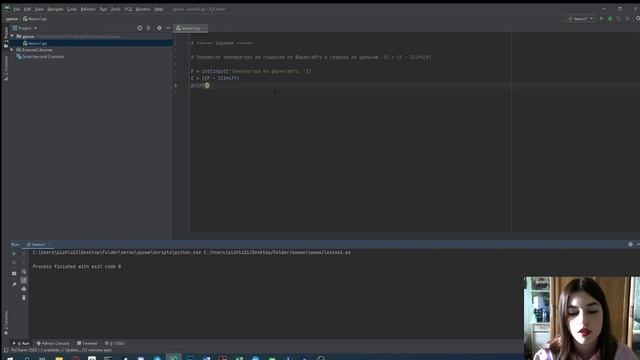Print the Run console output
The height and width of the screenshot is (360, 640).
(24, 289)
